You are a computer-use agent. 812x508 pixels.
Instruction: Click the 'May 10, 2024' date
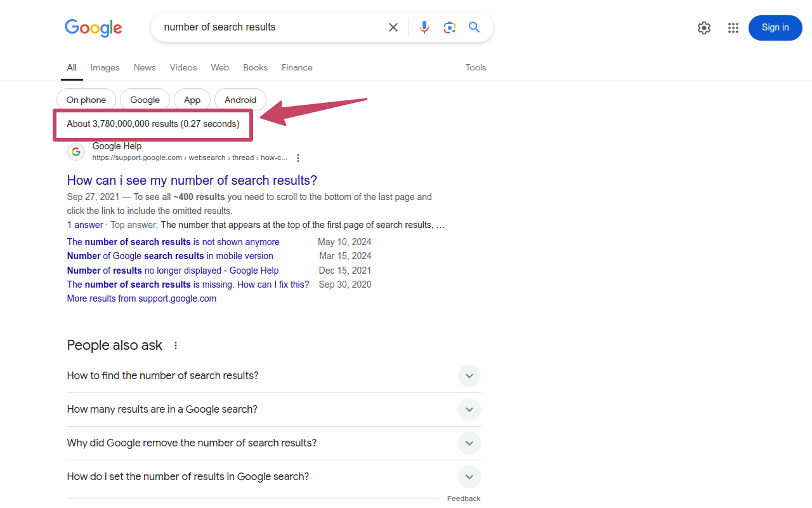344,242
